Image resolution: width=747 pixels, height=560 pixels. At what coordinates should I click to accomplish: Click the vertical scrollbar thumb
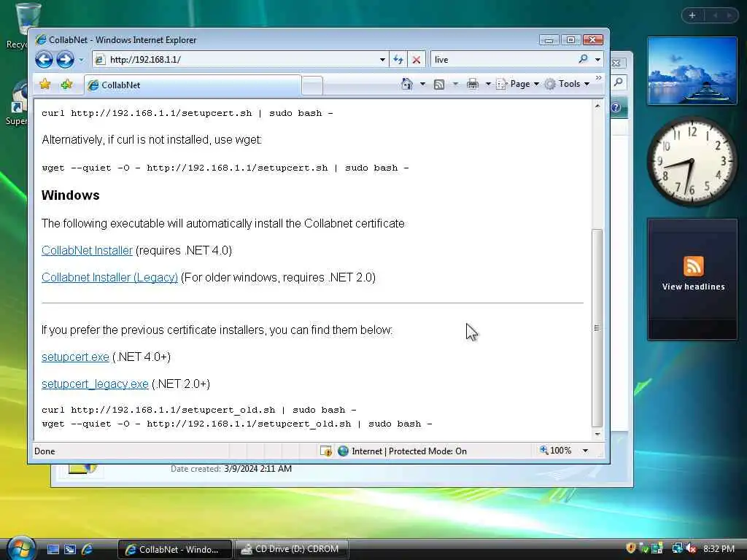pos(597,328)
